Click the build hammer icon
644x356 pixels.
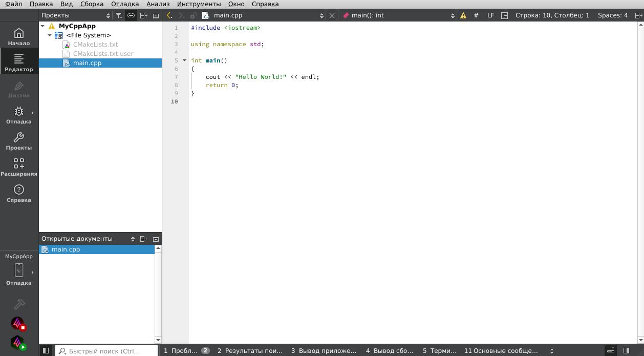coord(19,304)
